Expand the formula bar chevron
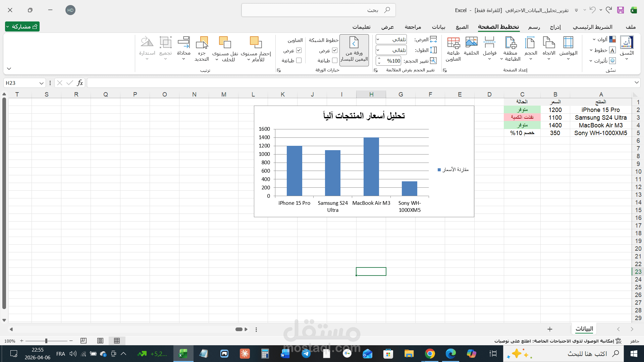Viewport: 644px width, 362px height. pyautogui.click(x=636, y=82)
